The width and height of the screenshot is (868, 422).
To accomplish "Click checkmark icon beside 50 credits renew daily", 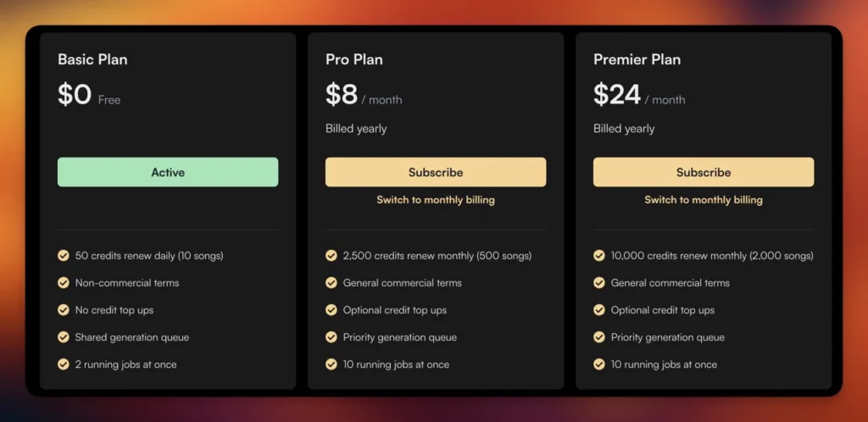I will [64, 255].
